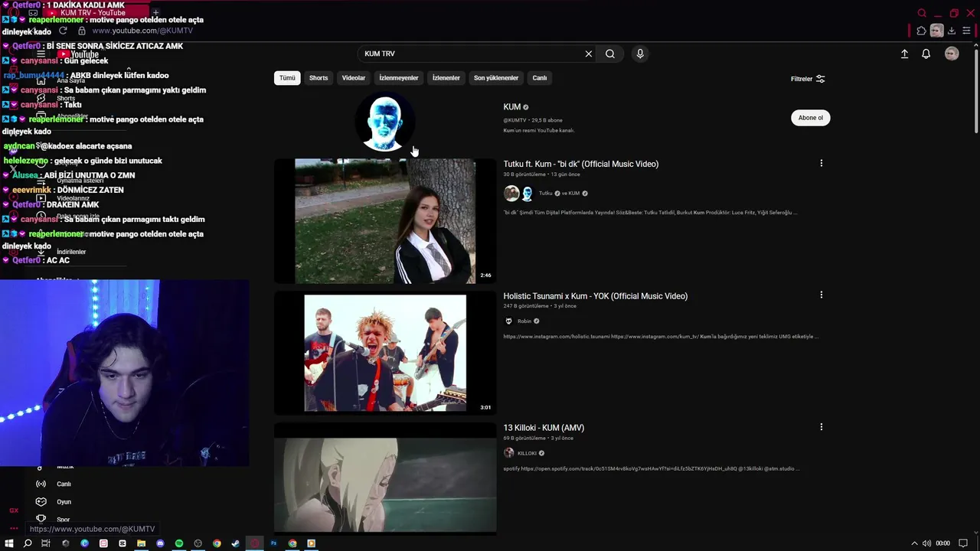
Task: Select the Videolar filter chip
Action: click(x=354, y=78)
